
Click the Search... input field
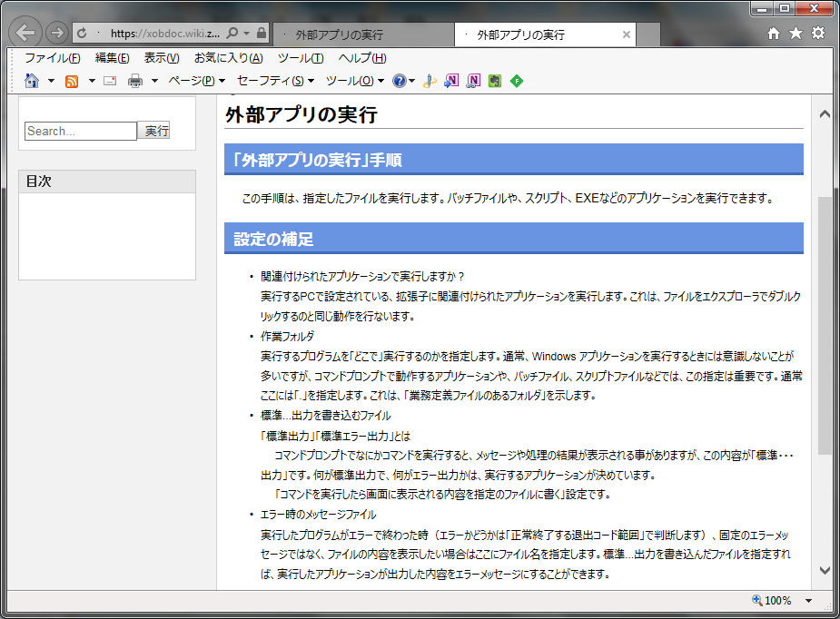(x=81, y=131)
